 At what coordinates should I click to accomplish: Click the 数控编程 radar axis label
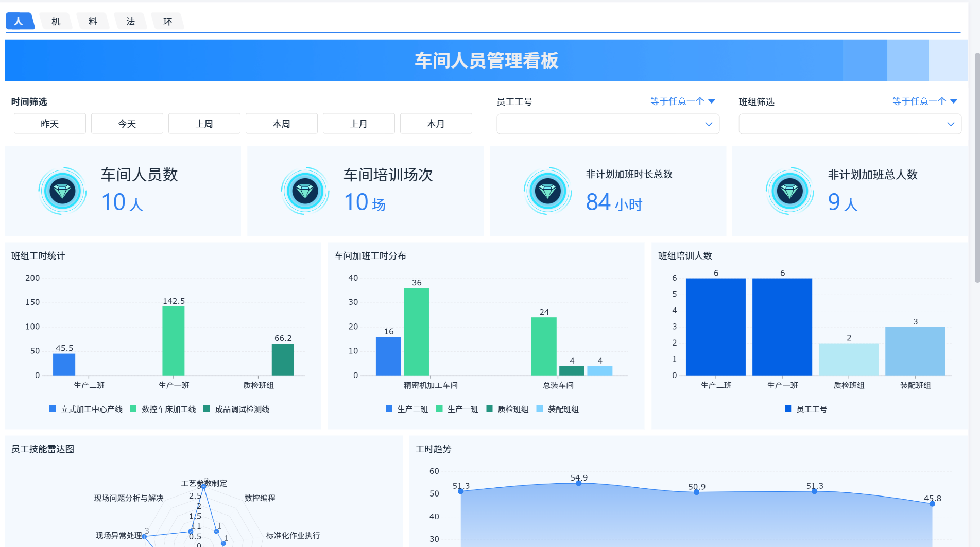tap(260, 498)
